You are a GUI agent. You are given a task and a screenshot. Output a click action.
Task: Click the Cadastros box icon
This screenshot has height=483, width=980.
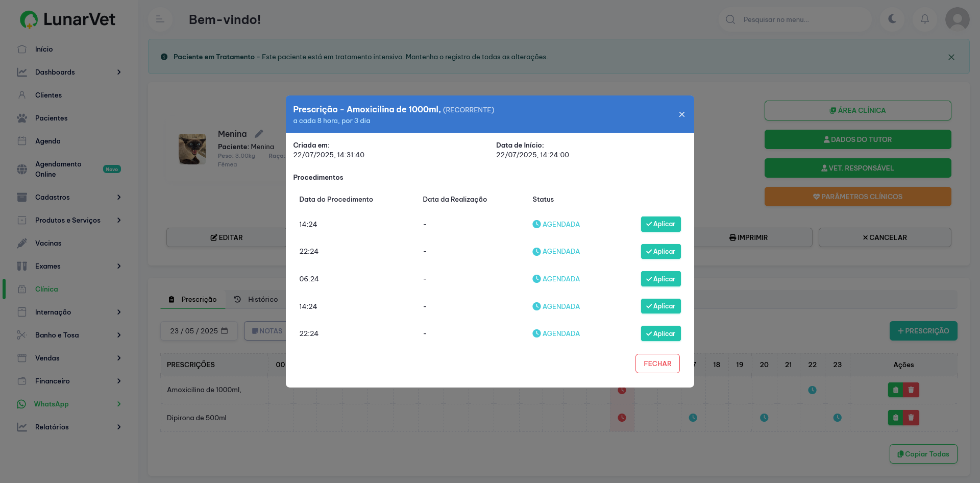[x=22, y=197]
